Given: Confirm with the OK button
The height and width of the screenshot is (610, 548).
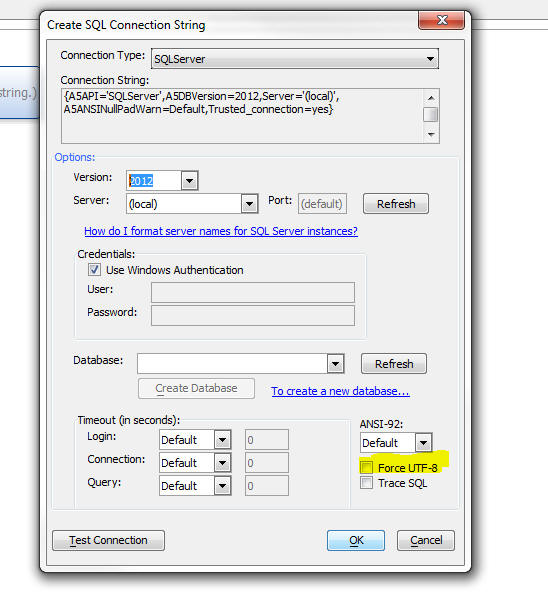Looking at the screenshot, I should [x=356, y=540].
